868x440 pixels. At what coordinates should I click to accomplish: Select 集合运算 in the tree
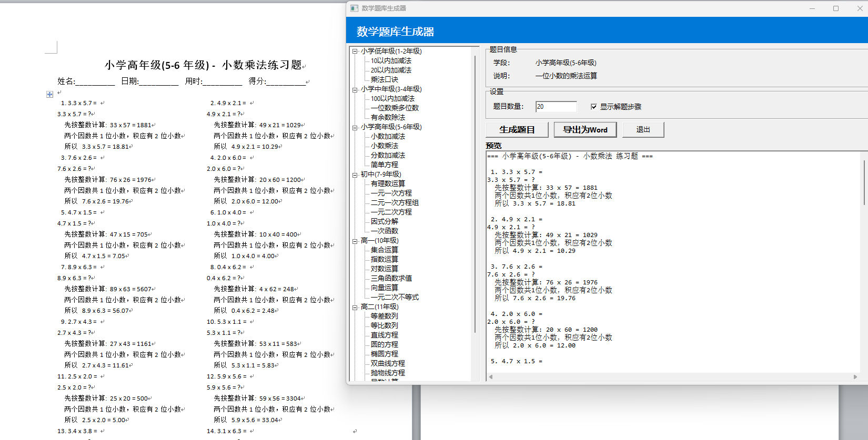384,250
